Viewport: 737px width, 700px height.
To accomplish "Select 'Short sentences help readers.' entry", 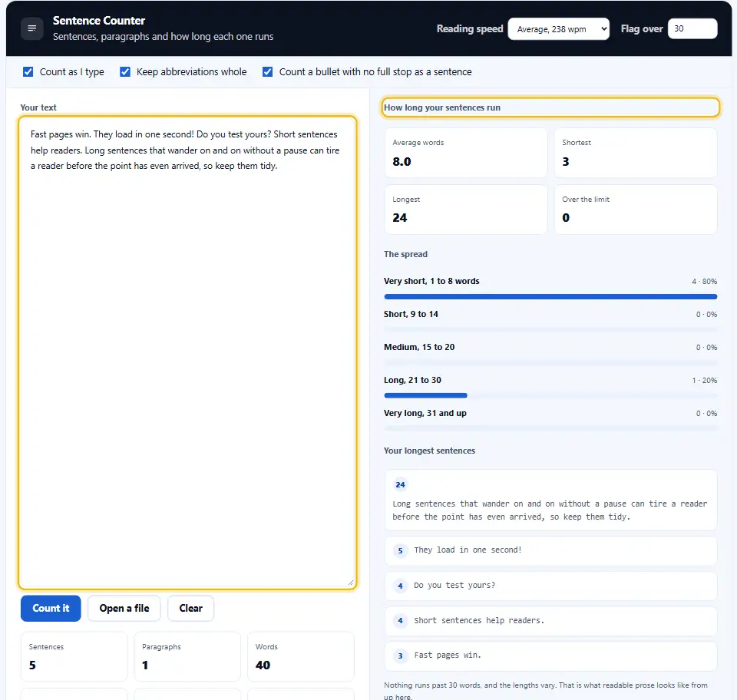I will point(550,621).
